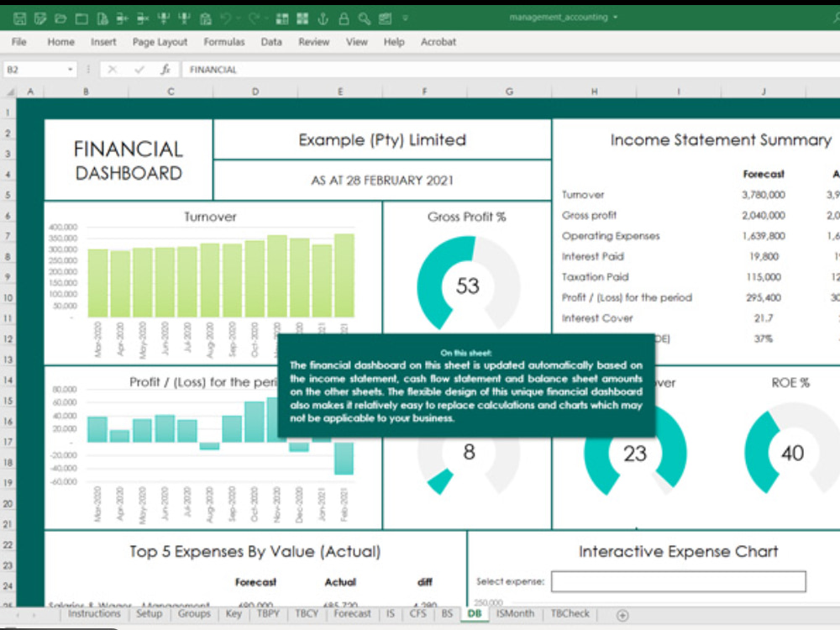Screen dimensions: 840x630
Task: Open the Review ribbon tab
Action: coord(314,42)
